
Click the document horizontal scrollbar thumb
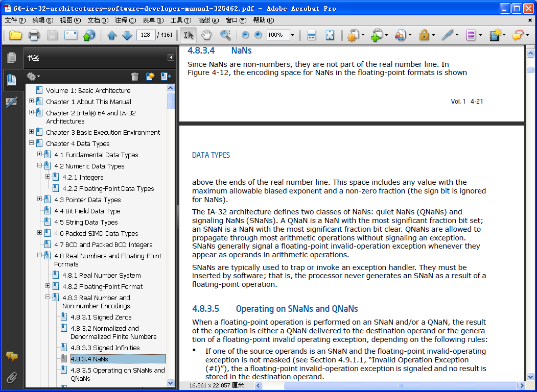pos(401,385)
